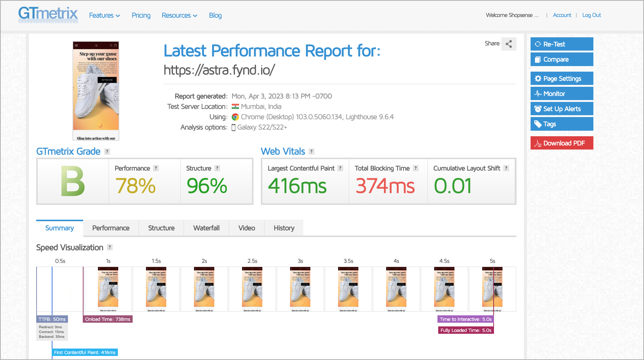This screenshot has height=360, width=644.
Task: Click the 96% structure score
Action: pyautogui.click(x=207, y=186)
